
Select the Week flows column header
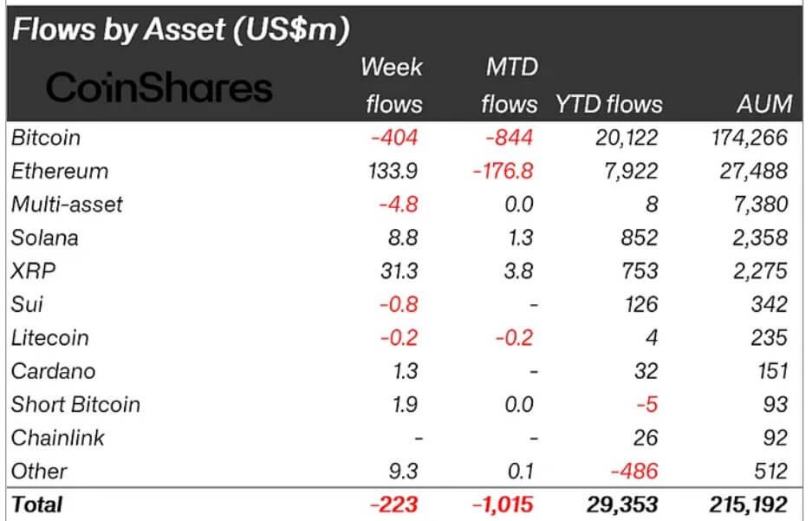pyautogui.click(x=393, y=85)
